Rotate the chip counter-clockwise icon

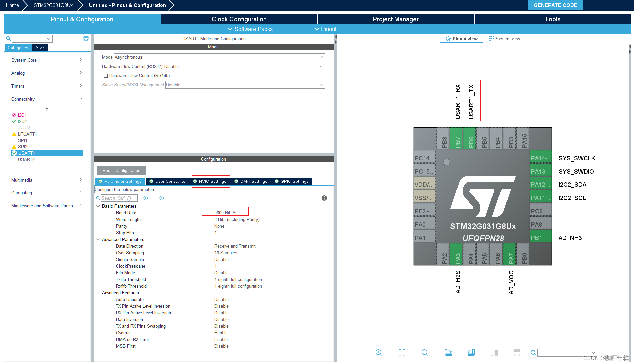click(x=471, y=353)
